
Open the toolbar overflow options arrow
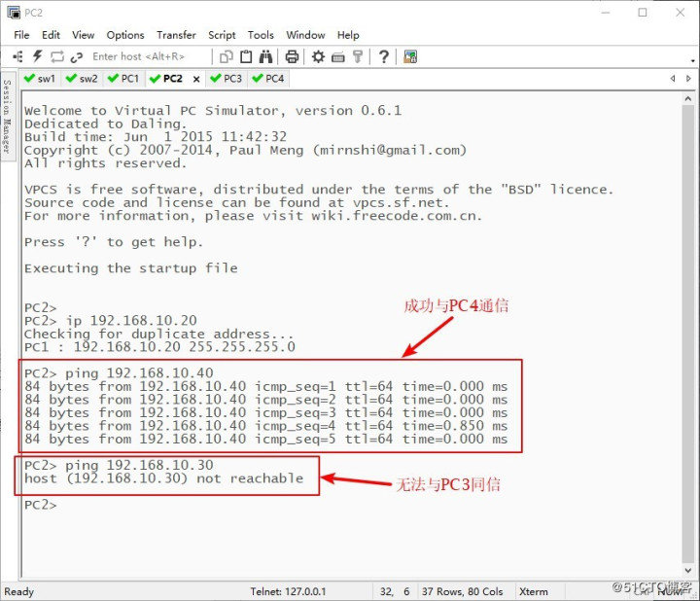[692, 60]
